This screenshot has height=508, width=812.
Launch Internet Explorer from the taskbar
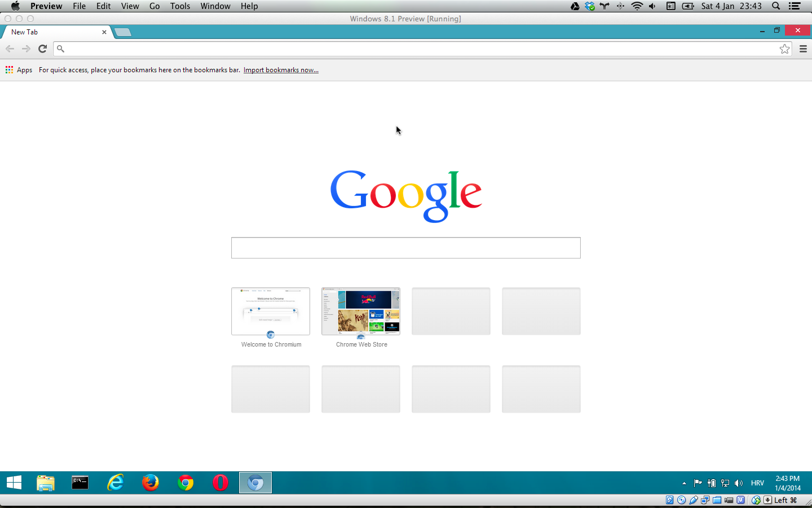click(116, 483)
